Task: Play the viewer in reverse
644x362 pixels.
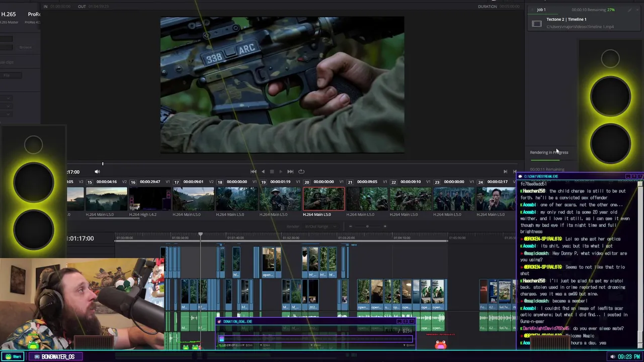Action: point(263,171)
